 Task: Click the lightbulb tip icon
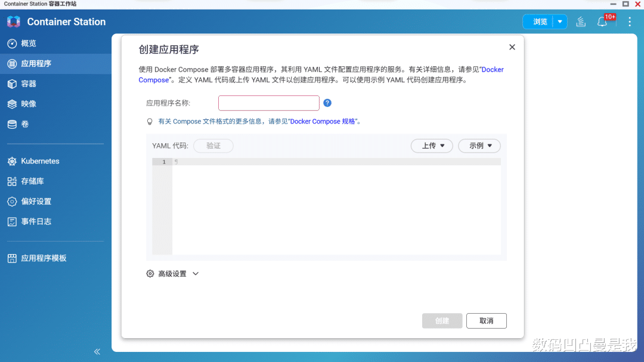[150, 122]
